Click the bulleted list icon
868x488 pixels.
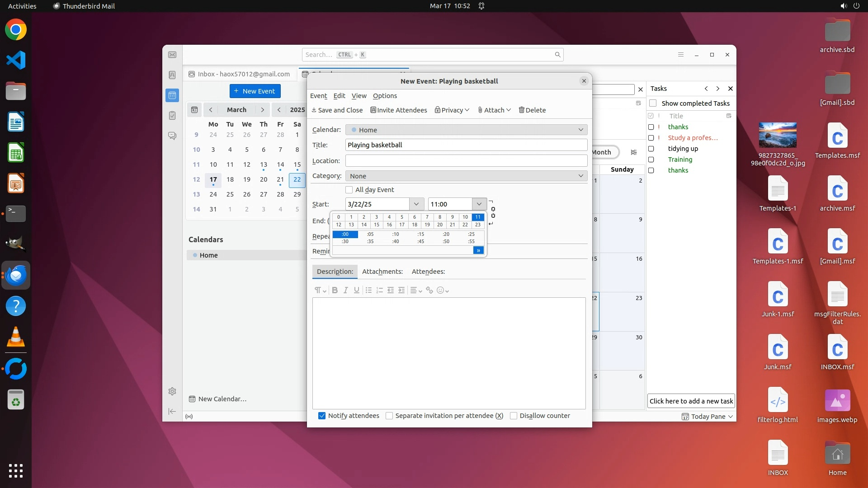[x=368, y=291]
